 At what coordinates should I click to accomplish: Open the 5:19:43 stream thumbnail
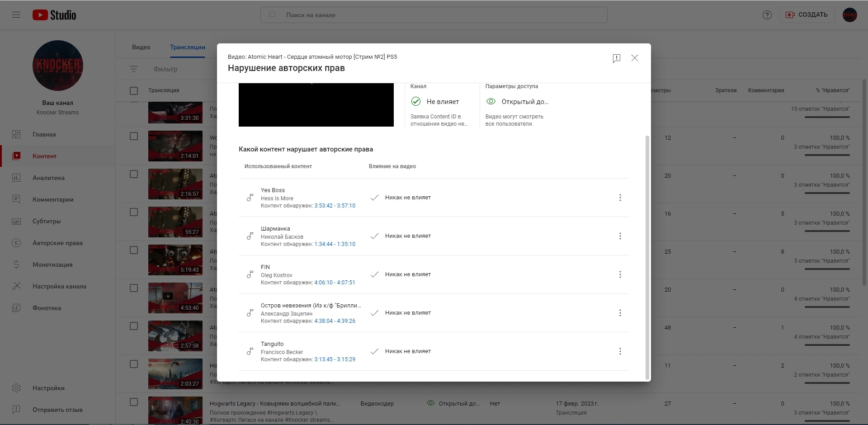click(175, 260)
